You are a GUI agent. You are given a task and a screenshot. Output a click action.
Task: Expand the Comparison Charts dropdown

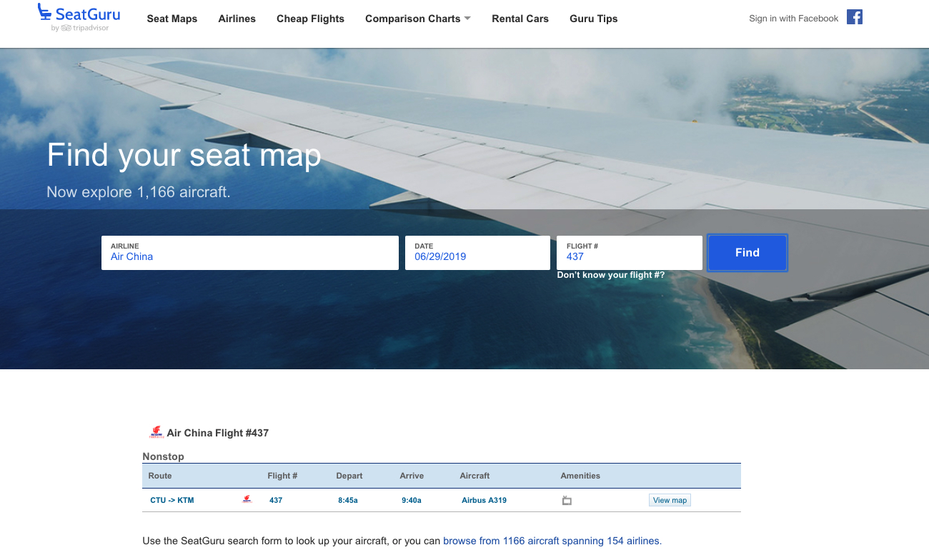pyautogui.click(x=417, y=19)
